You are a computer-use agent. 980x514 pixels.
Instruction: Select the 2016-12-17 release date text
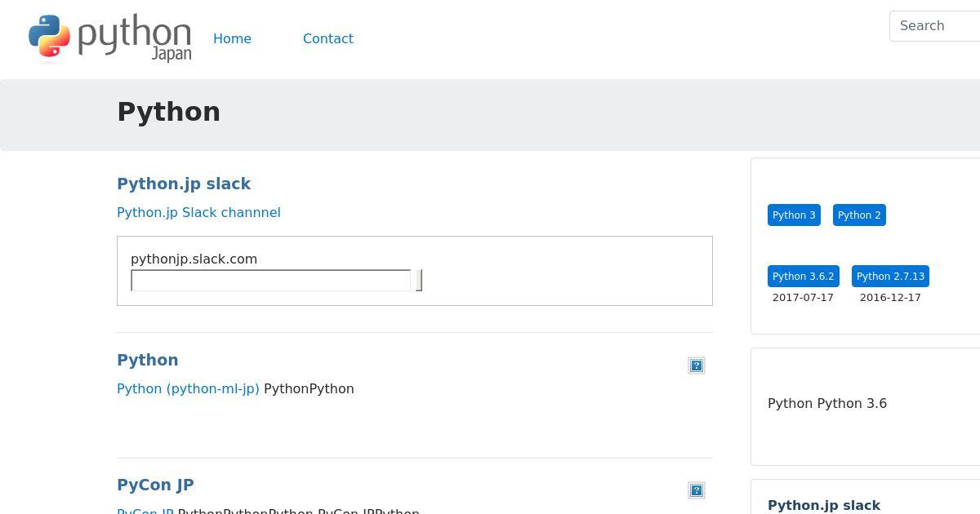[x=890, y=298]
